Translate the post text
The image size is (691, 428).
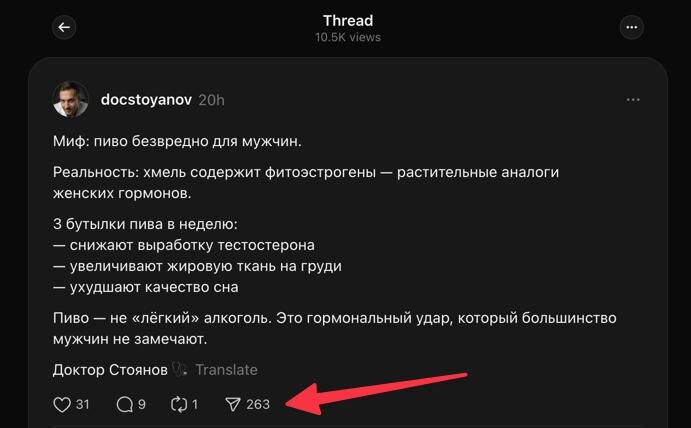click(x=227, y=369)
